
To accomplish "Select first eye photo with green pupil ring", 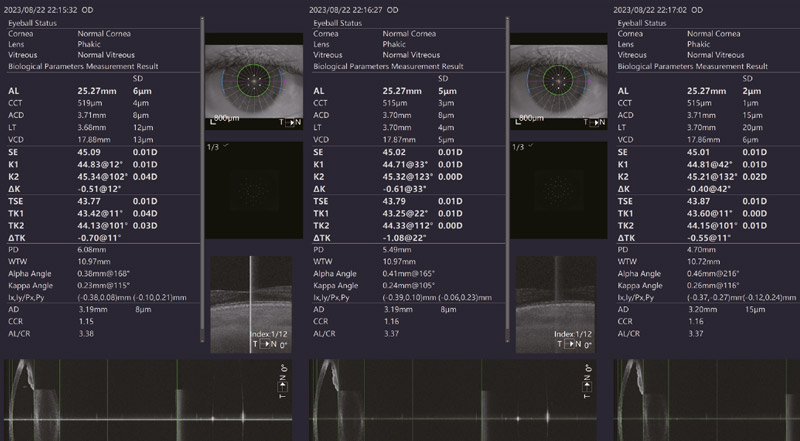I will tap(254, 82).
